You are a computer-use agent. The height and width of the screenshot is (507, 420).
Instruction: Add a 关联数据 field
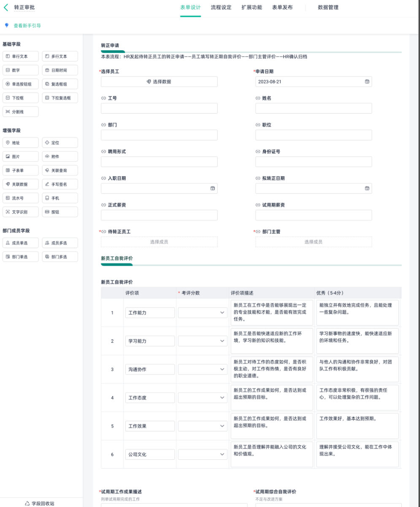[x=20, y=184]
